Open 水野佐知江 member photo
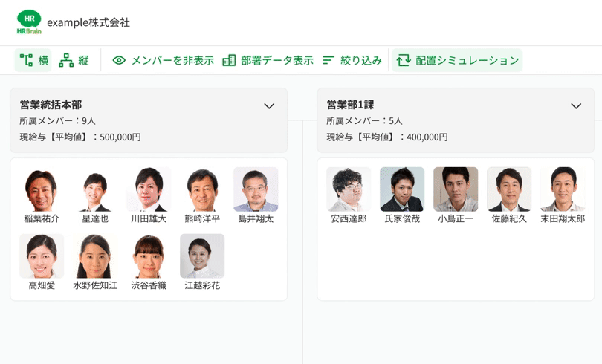 coord(95,256)
